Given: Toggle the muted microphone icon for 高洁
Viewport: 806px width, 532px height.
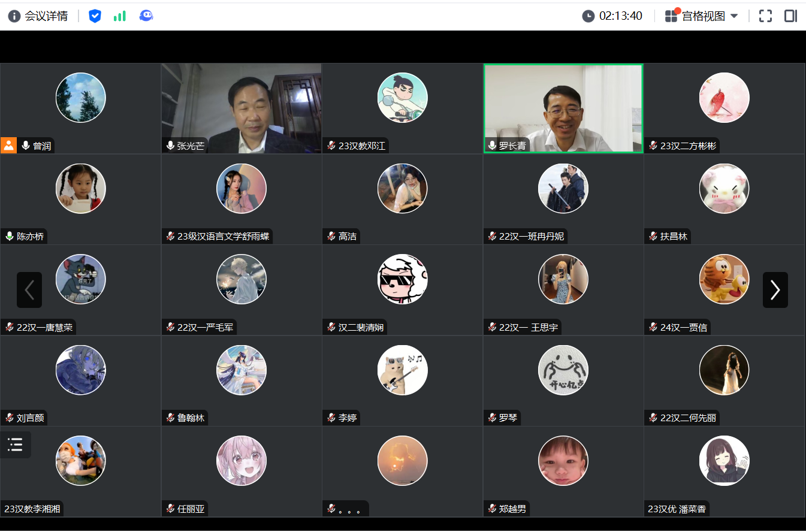Looking at the screenshot, I should coord(331,237).
